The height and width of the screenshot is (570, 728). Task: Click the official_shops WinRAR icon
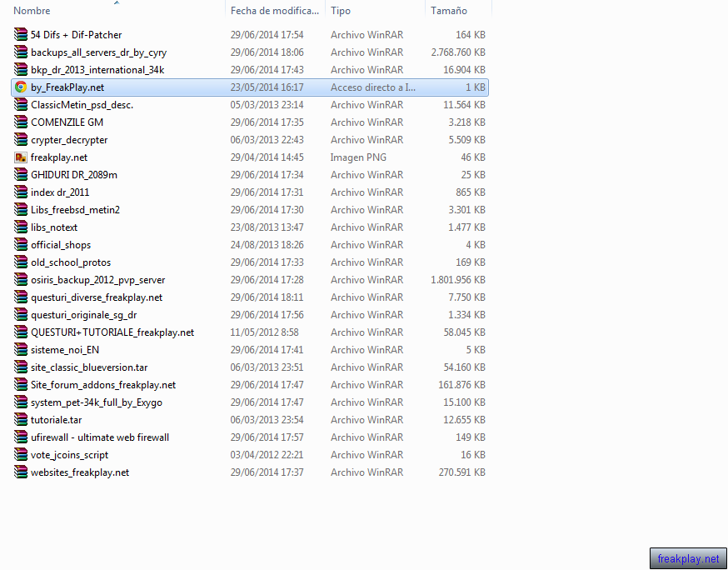click(x=21, y=245)
